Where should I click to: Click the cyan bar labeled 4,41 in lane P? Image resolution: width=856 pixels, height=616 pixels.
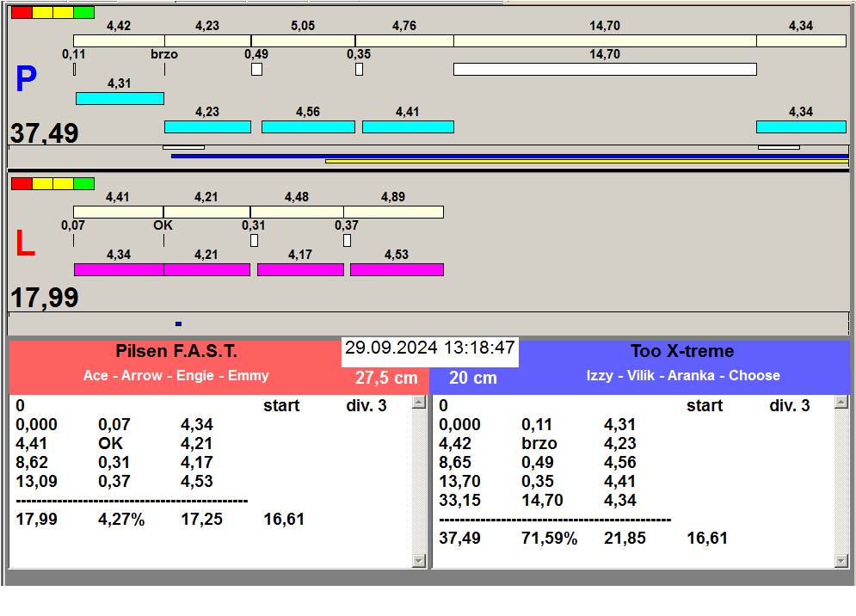[408, 126]
